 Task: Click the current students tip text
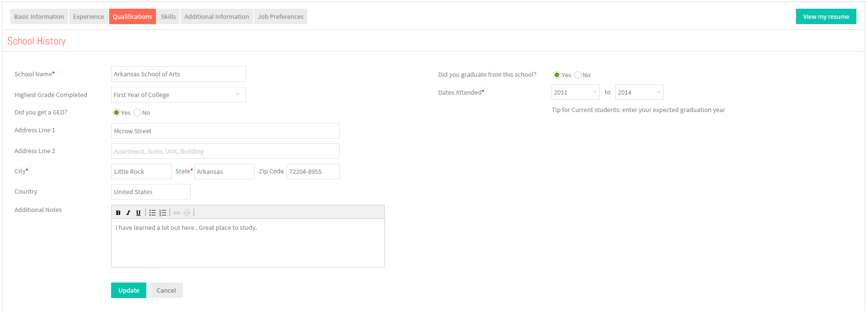coord(638,110)
